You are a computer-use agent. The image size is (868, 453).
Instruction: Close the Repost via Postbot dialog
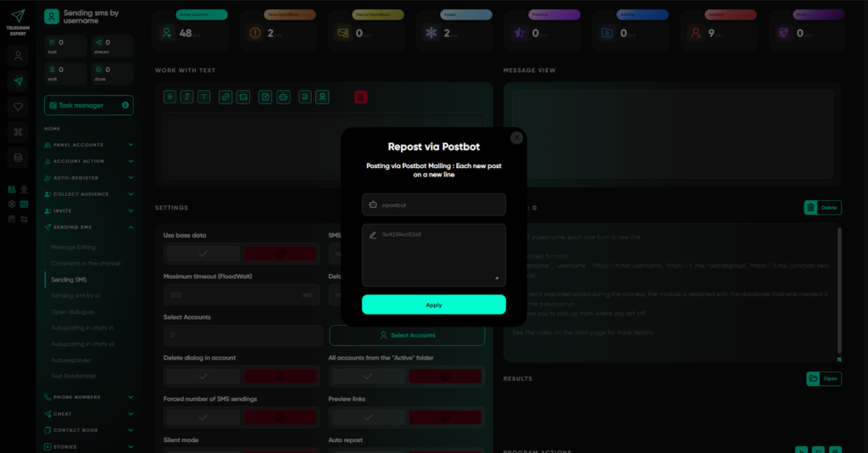[x=516, y=137]
